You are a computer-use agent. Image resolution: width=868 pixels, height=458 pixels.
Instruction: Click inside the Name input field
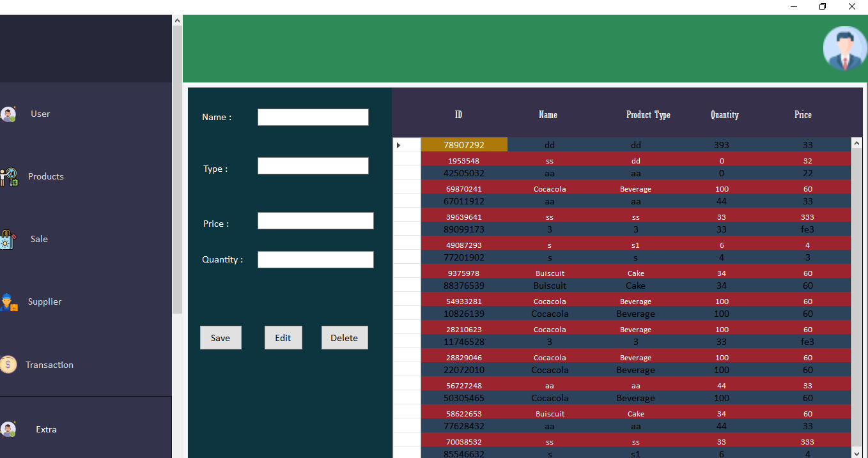313,117
